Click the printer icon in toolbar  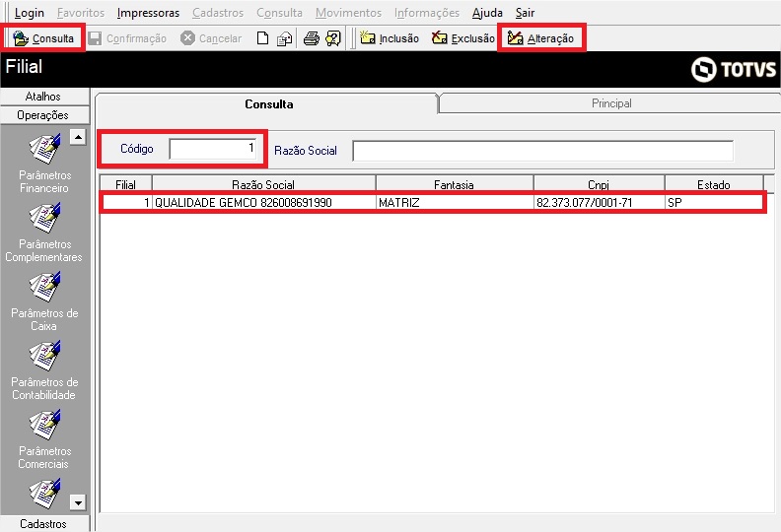[x=312, y=38]
